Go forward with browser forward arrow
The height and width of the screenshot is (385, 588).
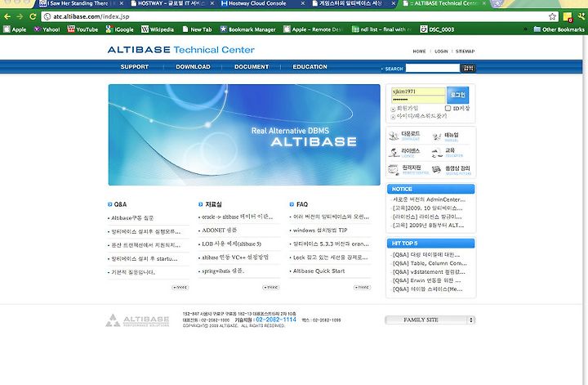click(x=20, y=16)
